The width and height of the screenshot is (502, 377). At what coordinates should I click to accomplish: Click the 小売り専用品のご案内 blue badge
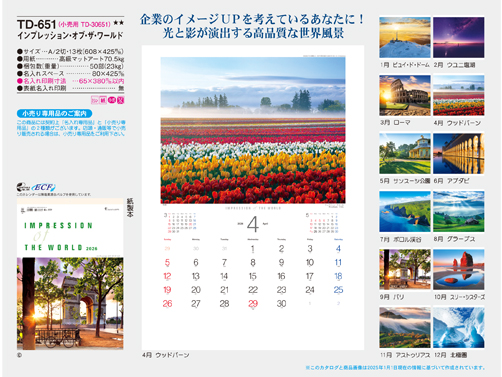tap(54, 113)
